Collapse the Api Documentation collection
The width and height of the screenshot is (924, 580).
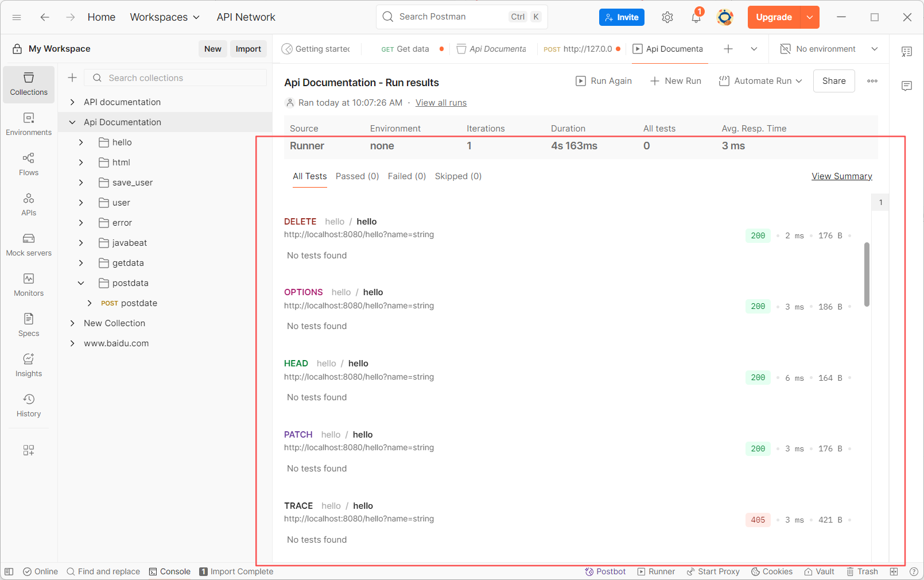(72, 122)
